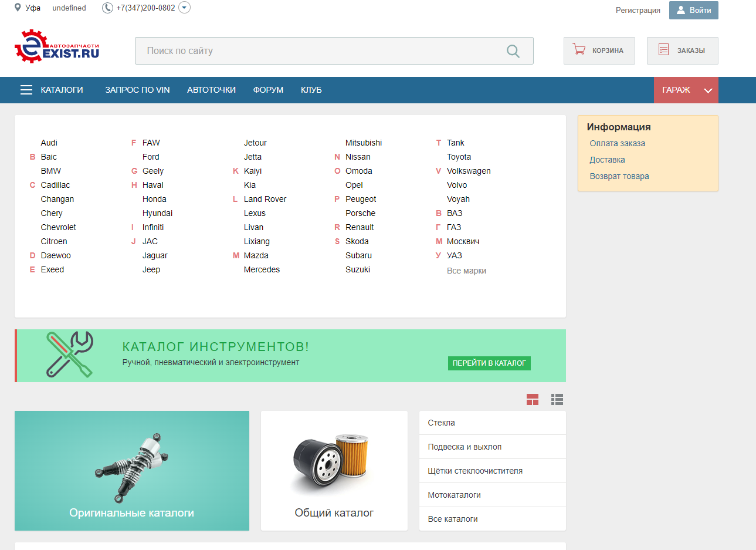The height and width of the screenshot is (550, 756).
Task: Select the Volvo brand
Action: (x=457, y=185)
